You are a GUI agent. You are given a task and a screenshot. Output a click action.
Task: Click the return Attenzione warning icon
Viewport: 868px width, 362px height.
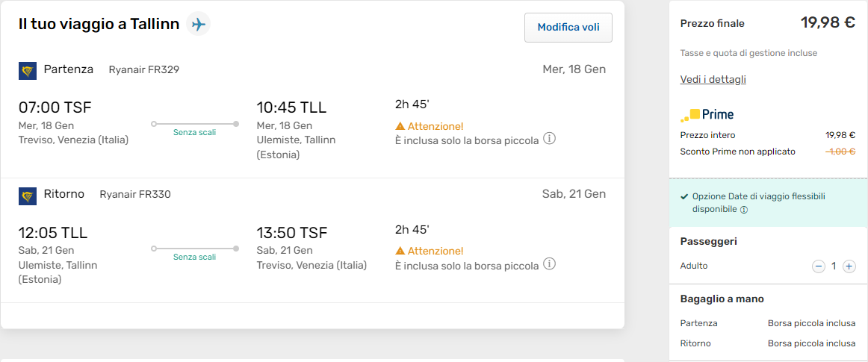400,251
